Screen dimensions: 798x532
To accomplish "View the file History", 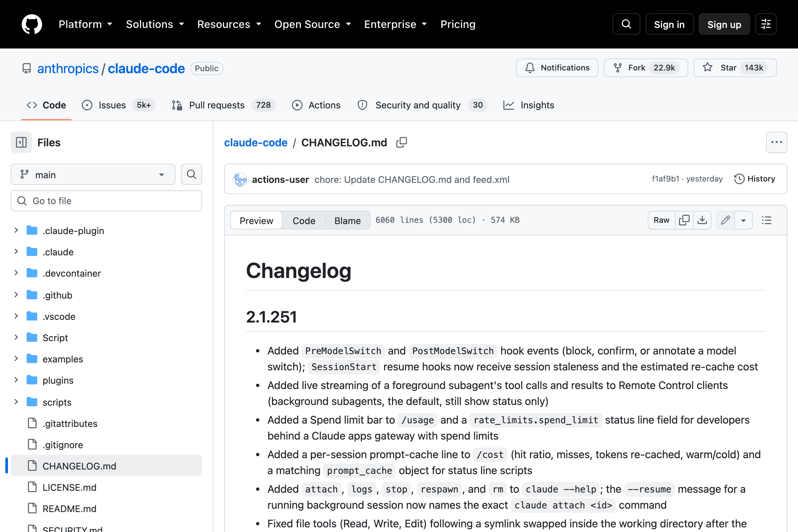I will coord(754,179).
